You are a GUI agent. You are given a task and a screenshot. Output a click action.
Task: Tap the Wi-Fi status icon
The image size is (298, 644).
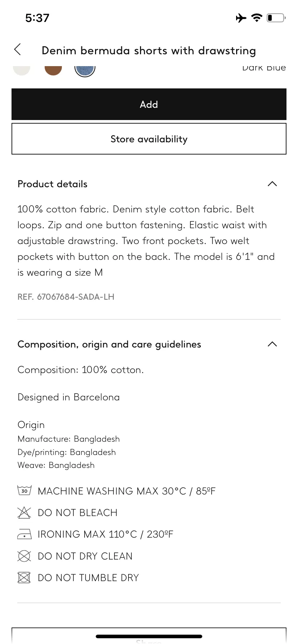coord(257,18)
